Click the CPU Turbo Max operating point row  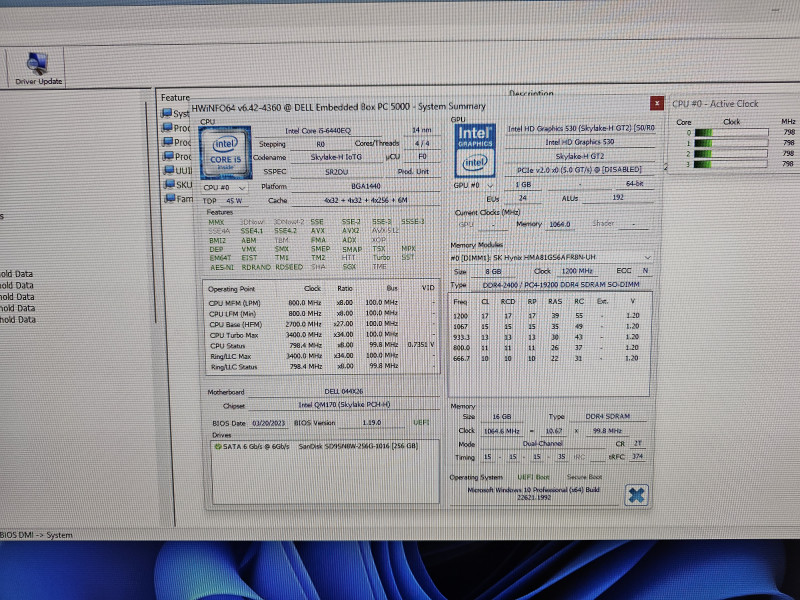(x=321, y=335)
